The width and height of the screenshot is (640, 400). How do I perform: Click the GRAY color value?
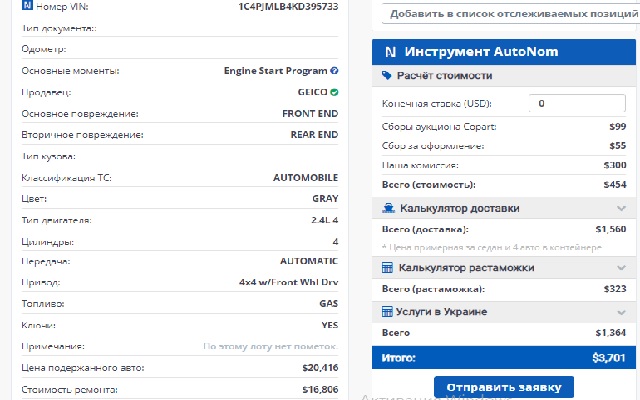325,199
